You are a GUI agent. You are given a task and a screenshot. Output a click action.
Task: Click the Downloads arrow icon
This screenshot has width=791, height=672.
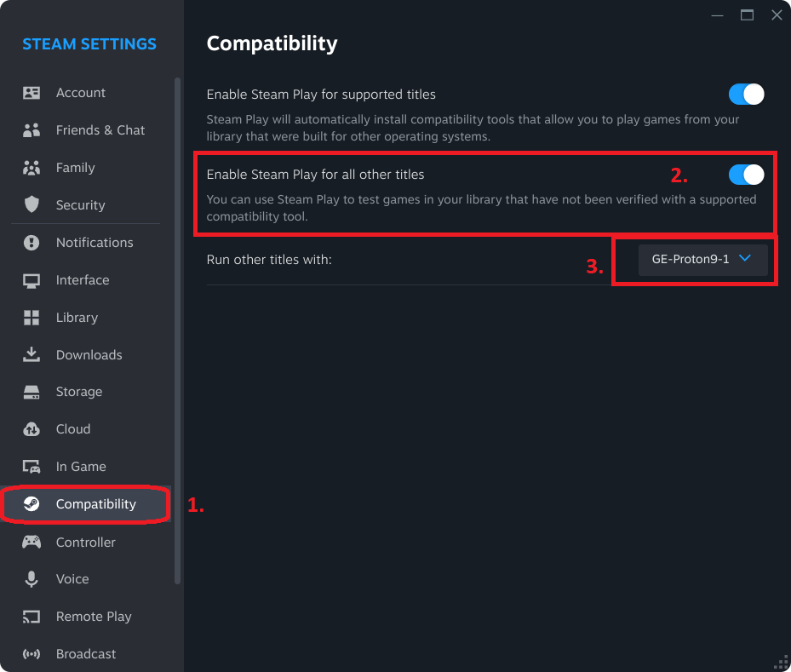[x=32, y=354]
